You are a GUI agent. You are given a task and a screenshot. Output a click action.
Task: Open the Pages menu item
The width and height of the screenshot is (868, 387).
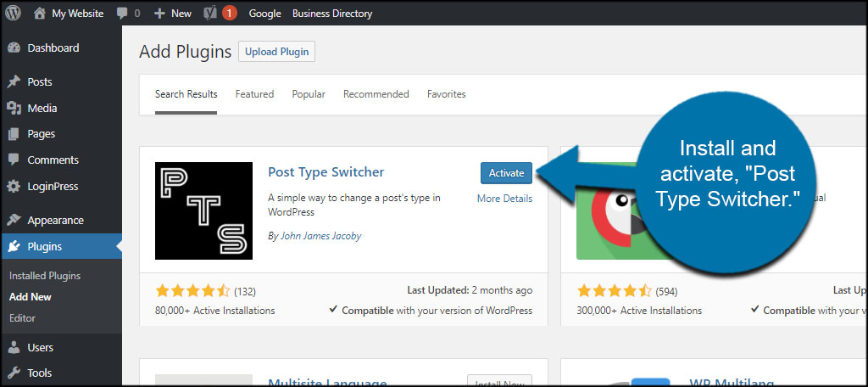coord(42,134)
